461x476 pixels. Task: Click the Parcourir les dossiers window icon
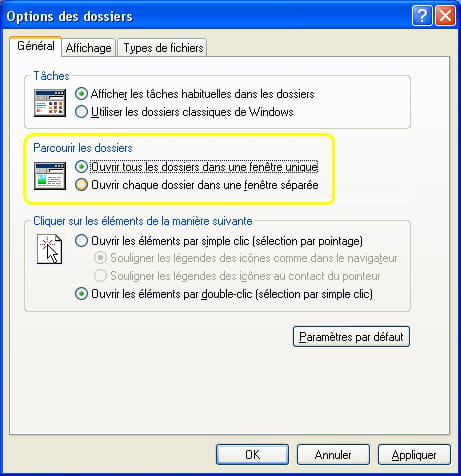coord(50,176)
